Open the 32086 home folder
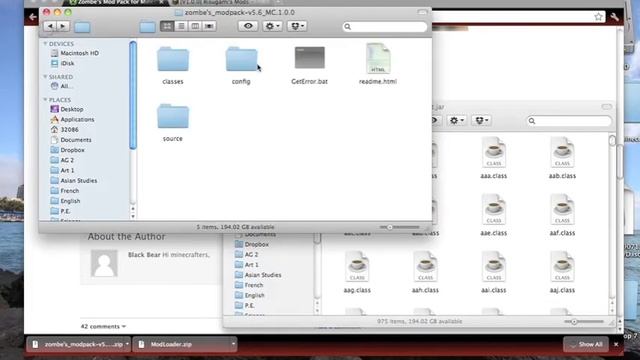The image size is (640, 360). (64, 129)
